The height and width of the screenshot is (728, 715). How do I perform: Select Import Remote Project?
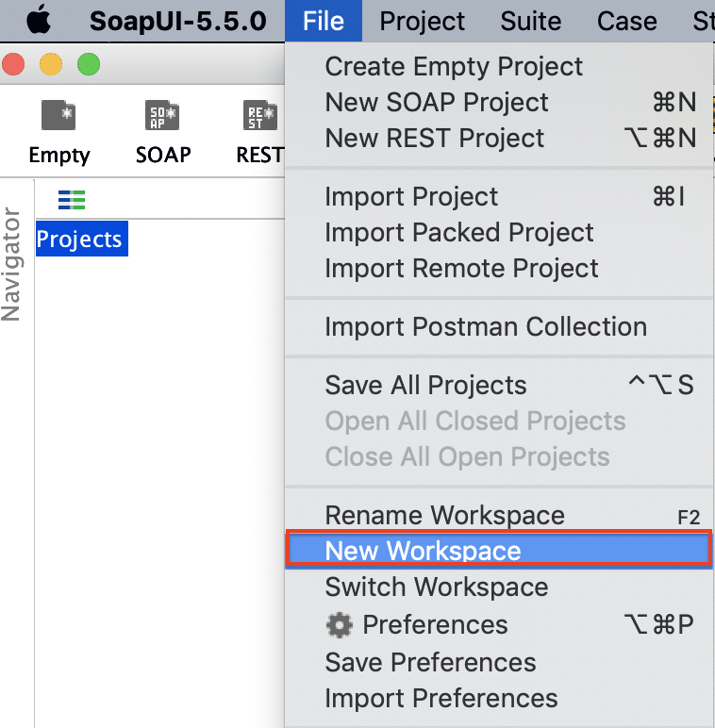tap(499, 269)
